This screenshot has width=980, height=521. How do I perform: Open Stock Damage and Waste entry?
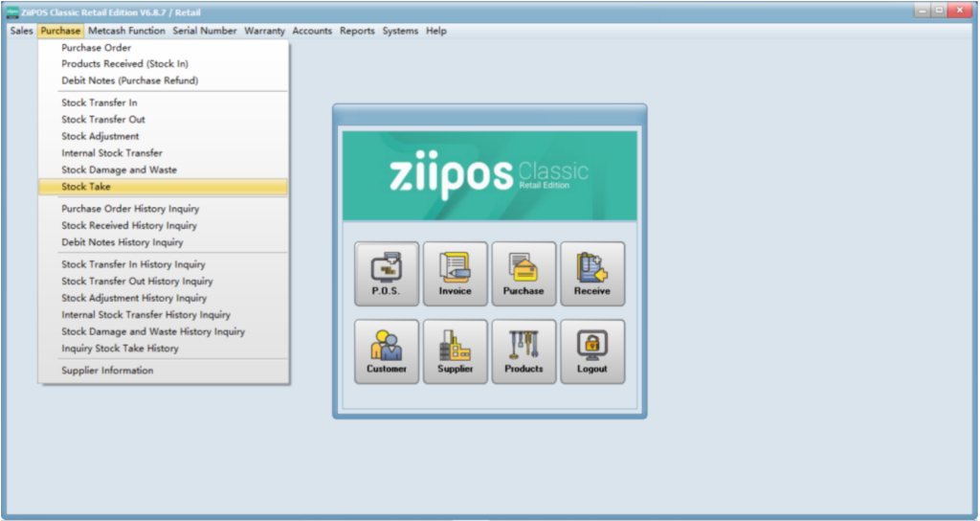click(119, 170)
